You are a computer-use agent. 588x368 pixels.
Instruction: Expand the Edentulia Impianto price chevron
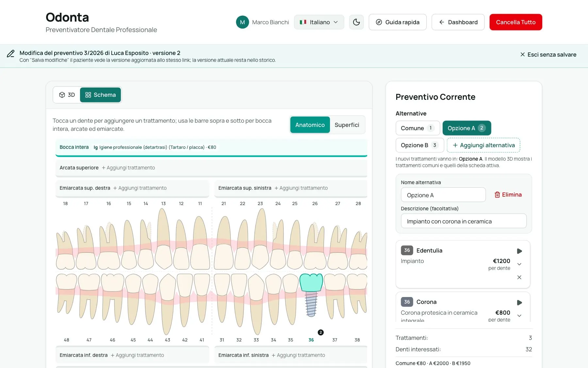[519, 264]
